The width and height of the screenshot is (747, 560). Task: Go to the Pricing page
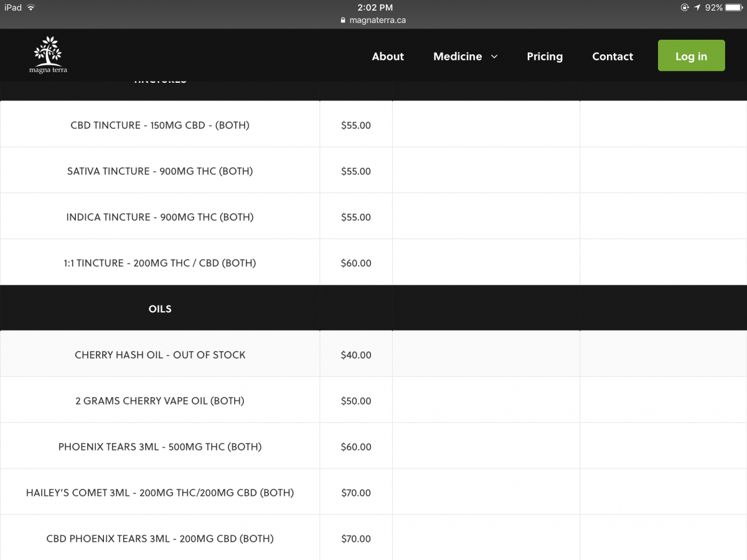(x=545, y=57)
